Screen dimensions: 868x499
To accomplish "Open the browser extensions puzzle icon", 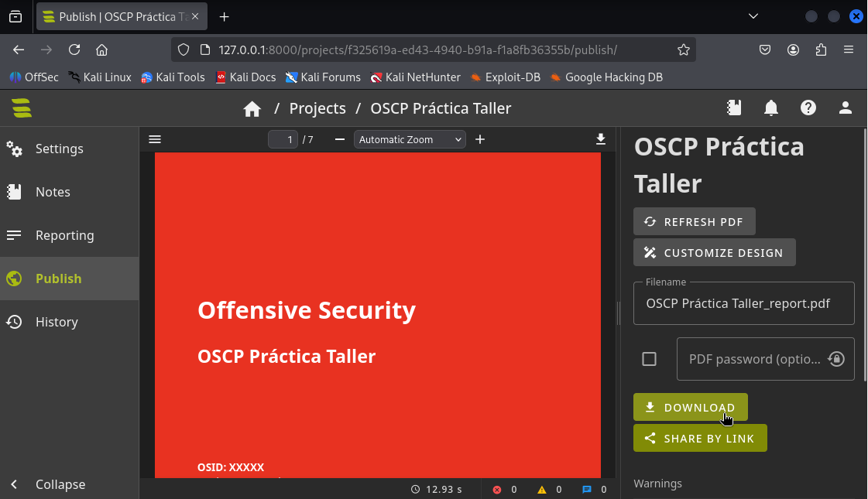I will (x=821, y=50).
